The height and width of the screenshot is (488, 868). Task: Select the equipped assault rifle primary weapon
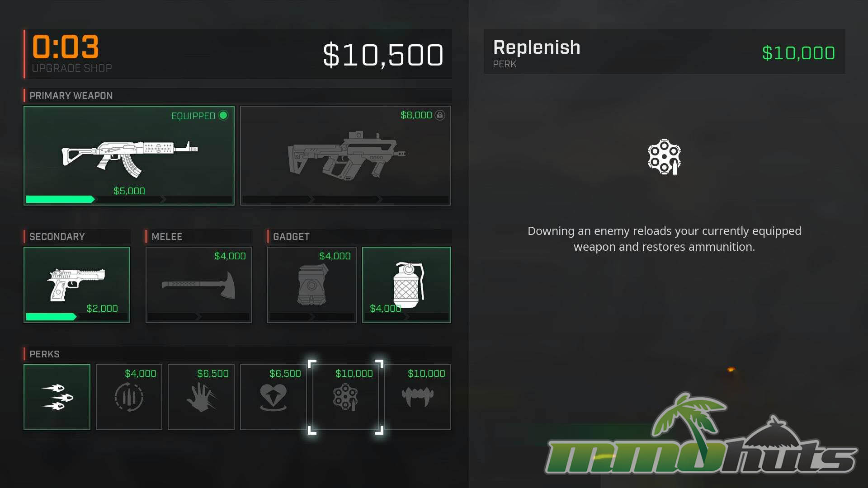point(129,155)
